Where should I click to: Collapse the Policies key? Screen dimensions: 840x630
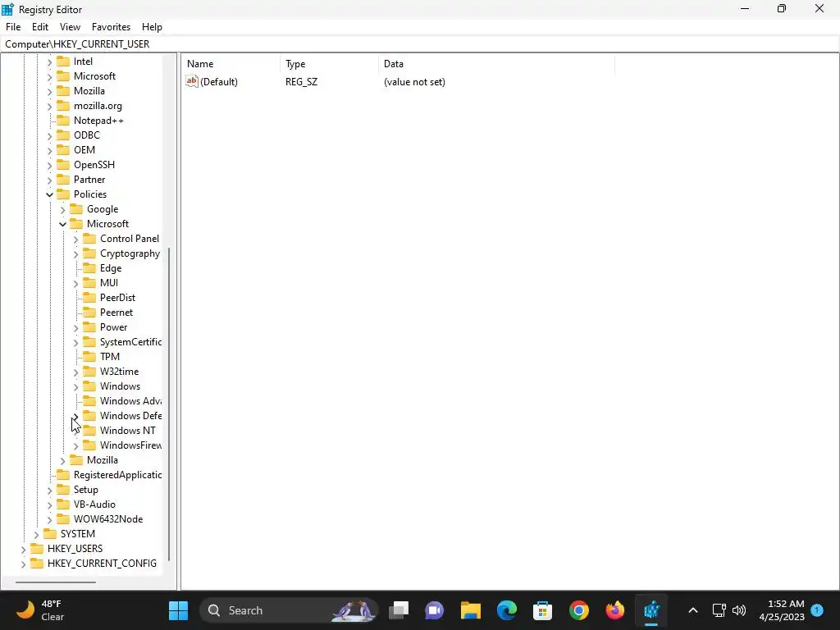point(49,195)
